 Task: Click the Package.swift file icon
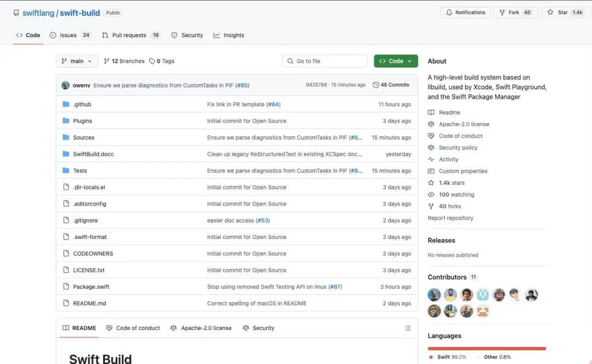[x=66, y=287]
